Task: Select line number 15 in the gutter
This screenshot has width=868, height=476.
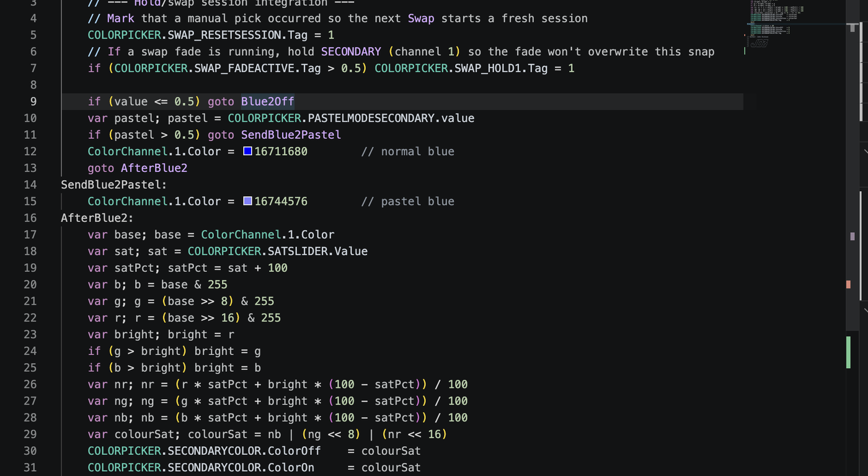Action: pos(30,201)
